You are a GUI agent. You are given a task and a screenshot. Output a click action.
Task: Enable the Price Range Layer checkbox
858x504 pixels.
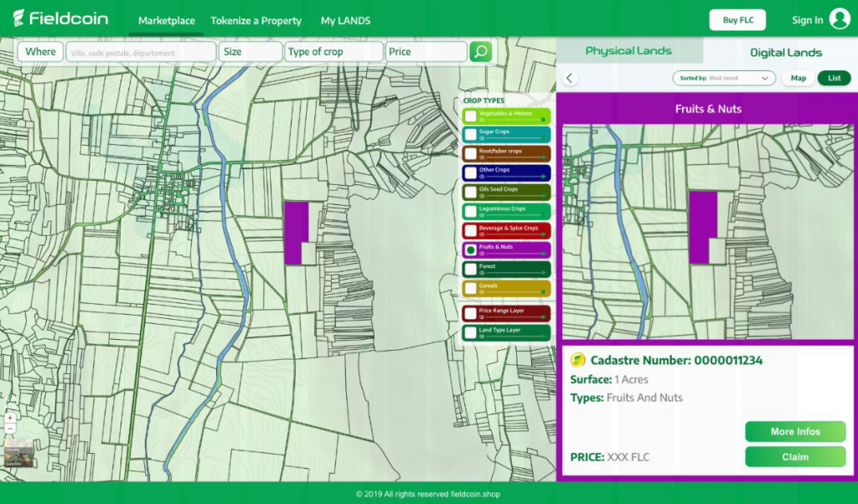pyautogui.click(x=471, y=313)
